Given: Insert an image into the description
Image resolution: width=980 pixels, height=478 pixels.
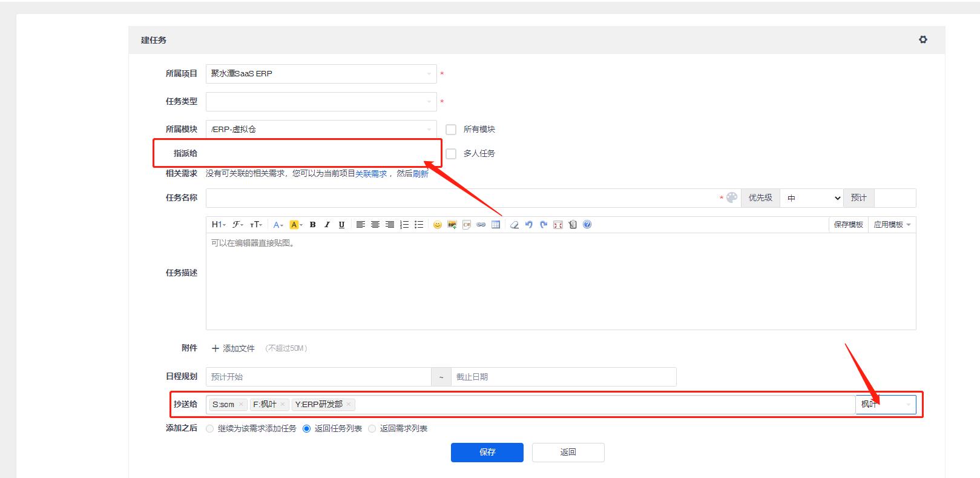Looking at the screenshot, I should [452, 225].
